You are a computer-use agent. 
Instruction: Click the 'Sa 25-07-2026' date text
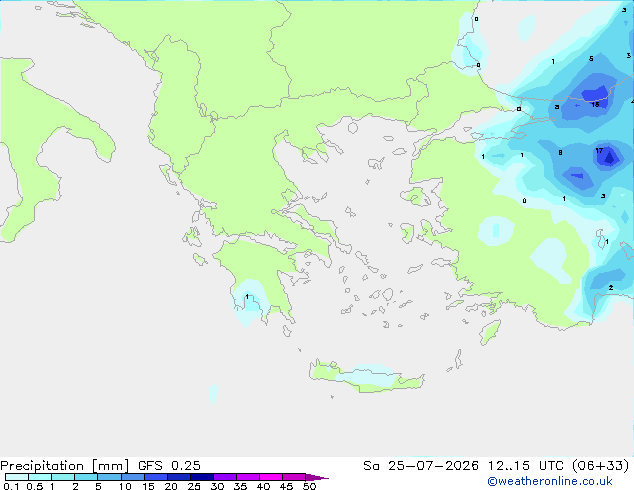pos(421,466)
